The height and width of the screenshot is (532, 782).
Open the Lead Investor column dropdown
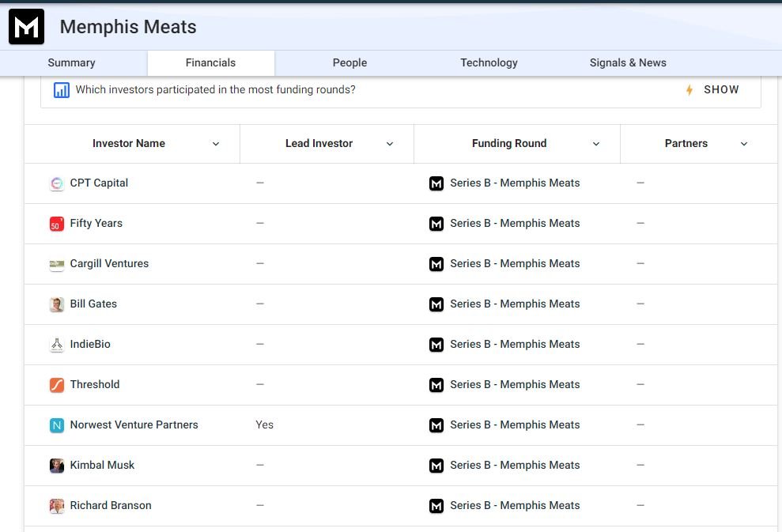[x=390, y=144]
